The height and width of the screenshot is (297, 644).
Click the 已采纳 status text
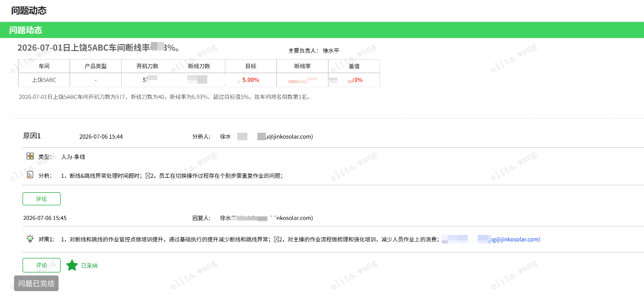coord(89,265)
